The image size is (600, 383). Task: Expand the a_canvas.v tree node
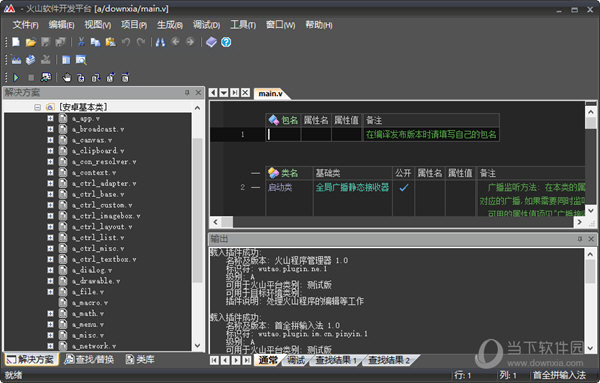tap(50, 140)
